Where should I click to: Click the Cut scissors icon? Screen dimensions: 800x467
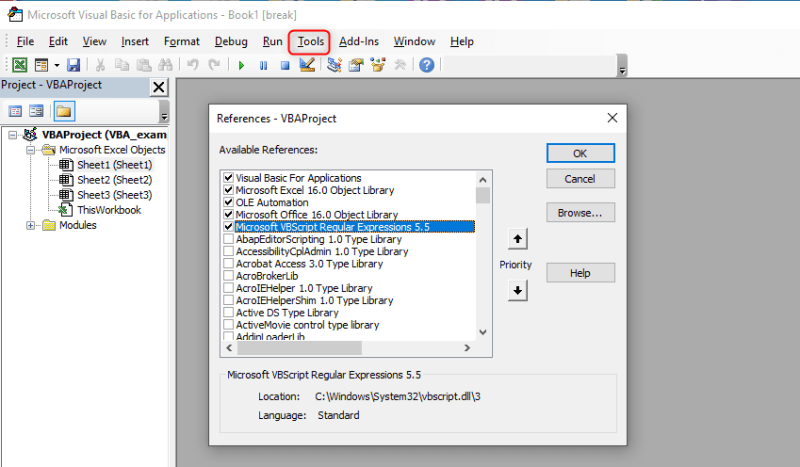[x=100, y=65]
